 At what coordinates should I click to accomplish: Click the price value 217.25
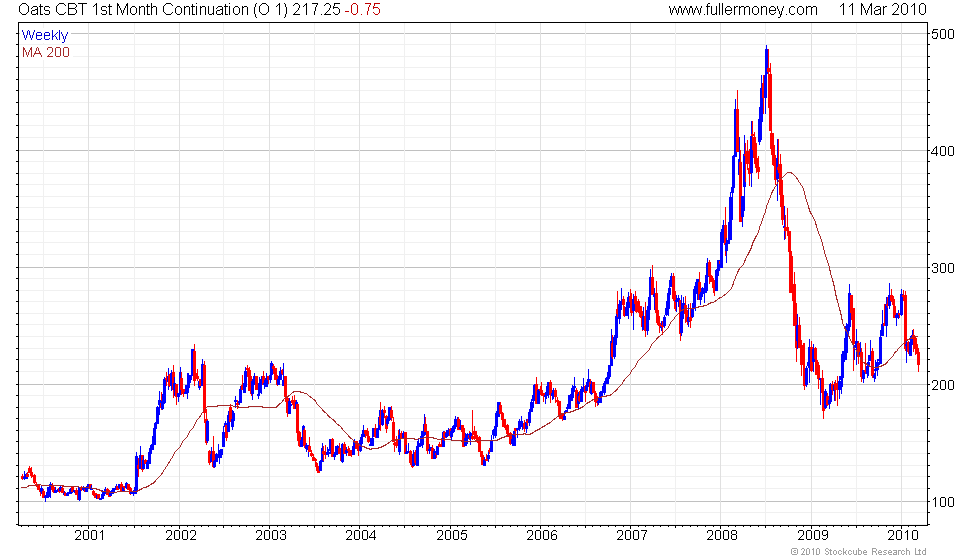tap(316, 9)
